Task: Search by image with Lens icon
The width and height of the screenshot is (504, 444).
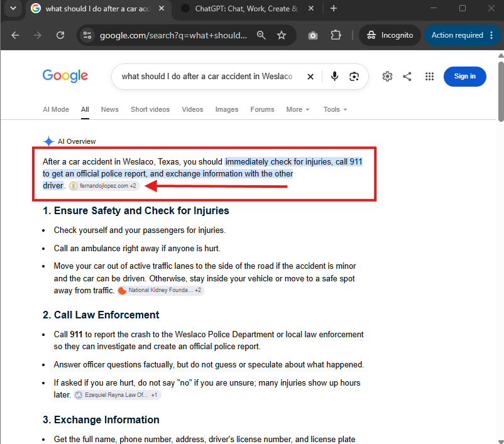Action: click(x=354, y=77)
